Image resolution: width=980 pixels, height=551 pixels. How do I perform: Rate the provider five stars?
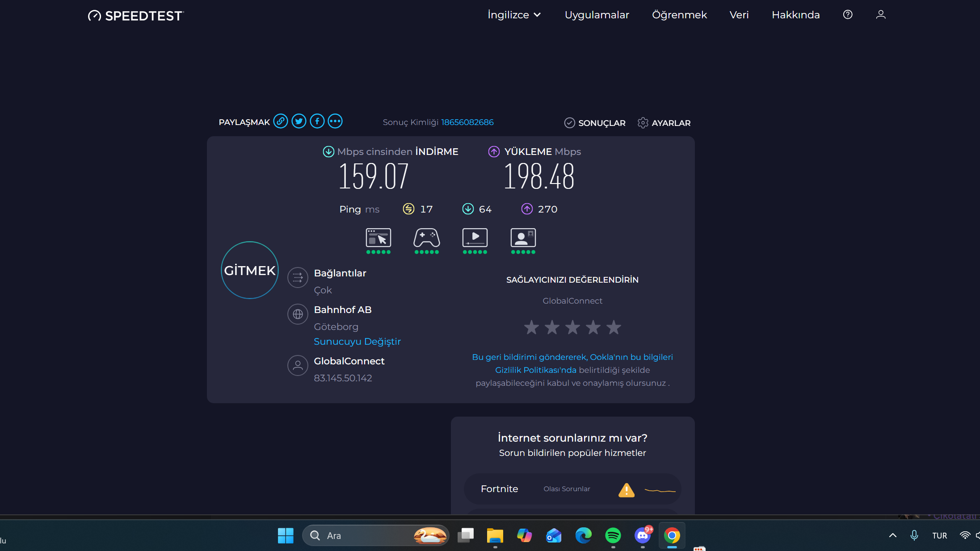[614, 327]
